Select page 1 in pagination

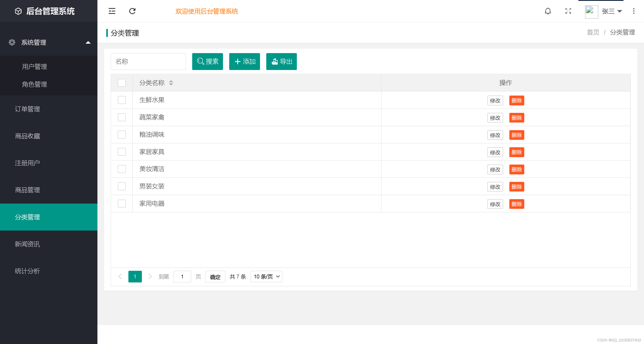tap(135, 276)
